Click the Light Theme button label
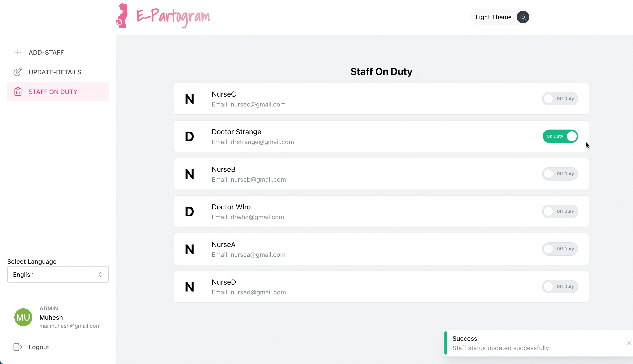The width and height of the screenshot is (633, 364). (x=493, y=17)
